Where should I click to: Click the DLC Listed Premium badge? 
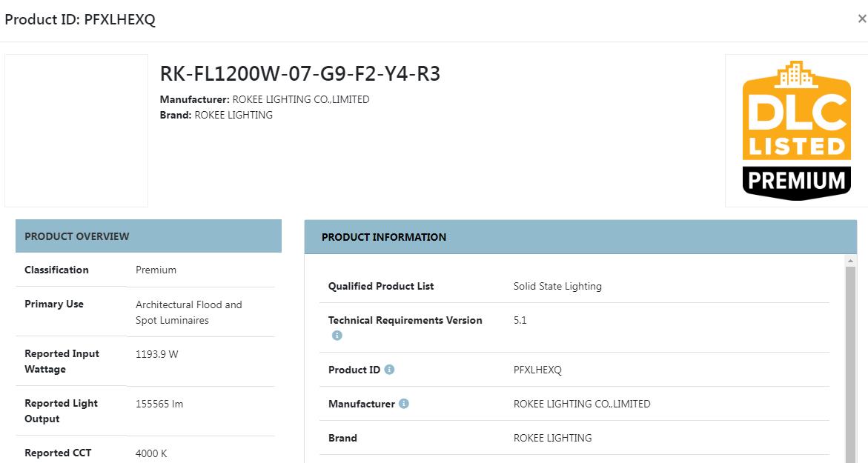(796, 130)
